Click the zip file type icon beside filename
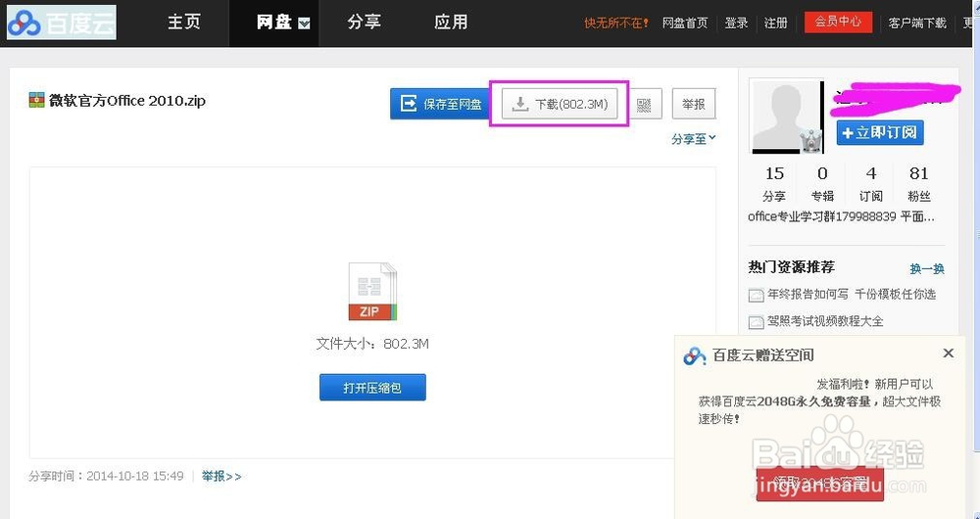980x519 pixels. 37,100
